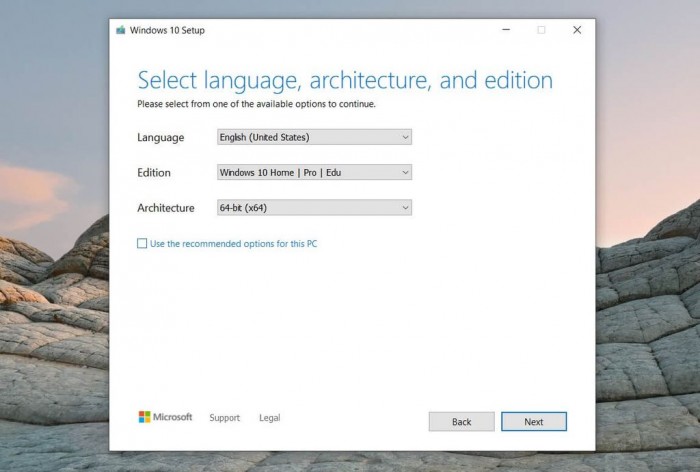Enable Use the recommended options for this PC
The width and height of the screenshot is (700, 472).
click(142, 243)
